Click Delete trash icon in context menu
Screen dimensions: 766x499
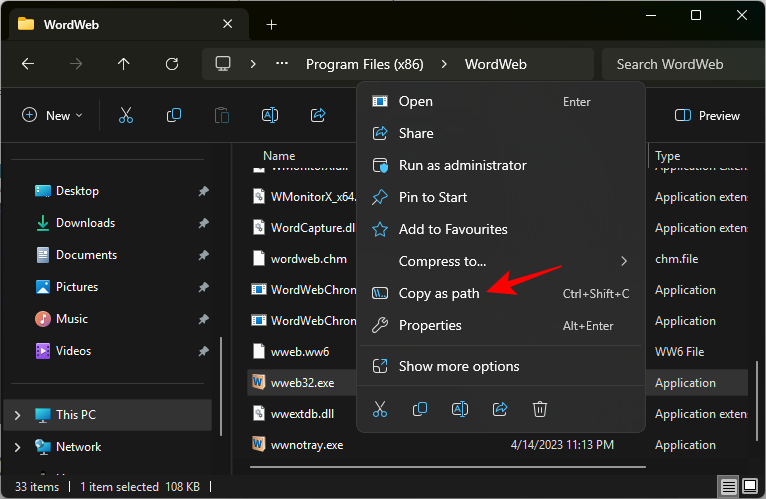[540, 409]
